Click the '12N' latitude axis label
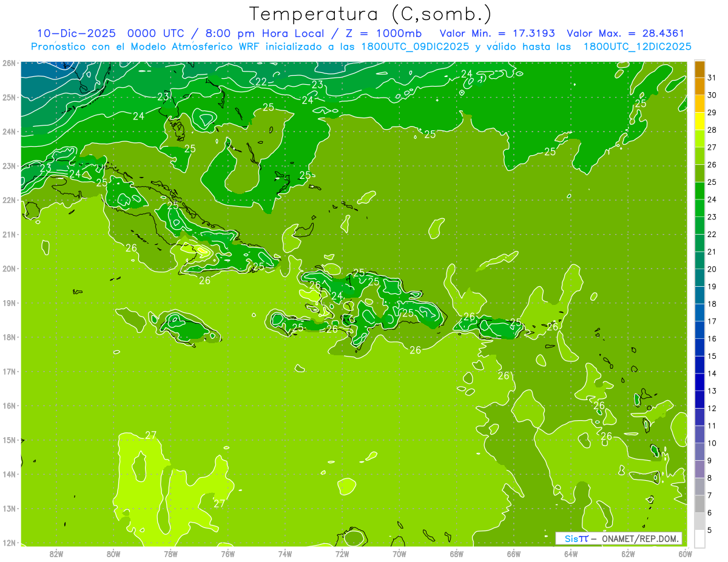 pyautogui.click(x=9, y=543)
